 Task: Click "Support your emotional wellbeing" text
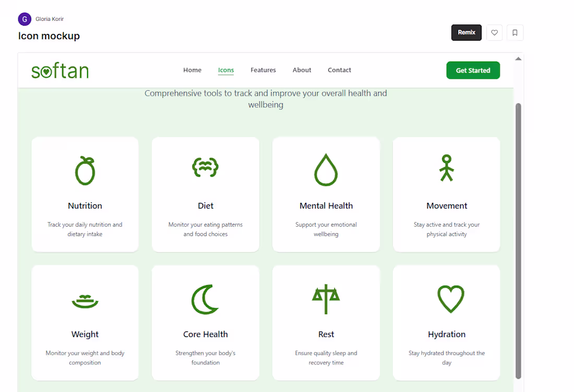click(326, 229)
